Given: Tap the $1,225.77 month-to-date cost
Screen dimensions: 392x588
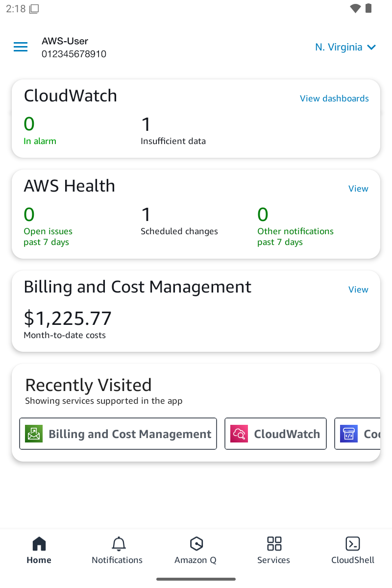Looking at the screenshot, I should tap(68, 318).
